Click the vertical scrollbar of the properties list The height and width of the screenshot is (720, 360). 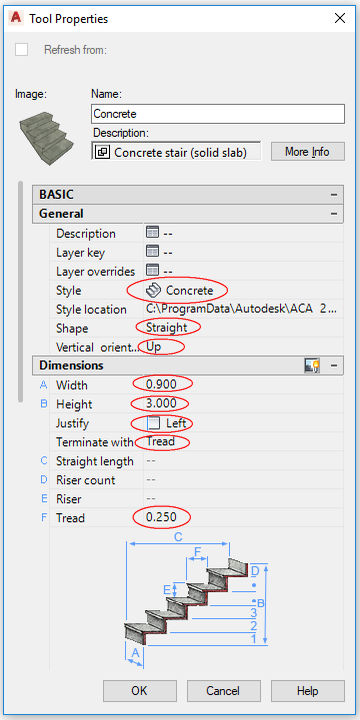click(20, 292)
